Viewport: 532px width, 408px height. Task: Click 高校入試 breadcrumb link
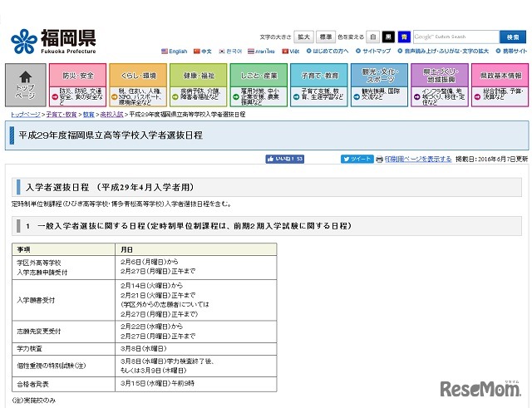(x=111, y=115)
